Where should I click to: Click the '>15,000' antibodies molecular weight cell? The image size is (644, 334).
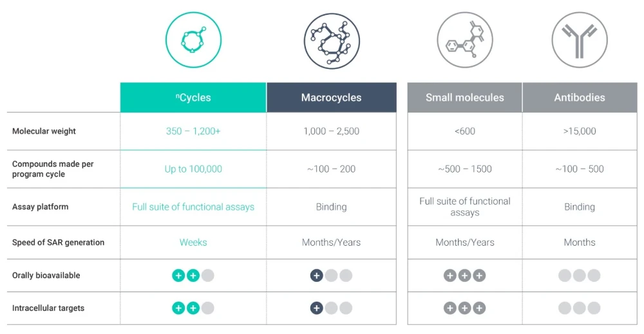[x=580, y=131]
